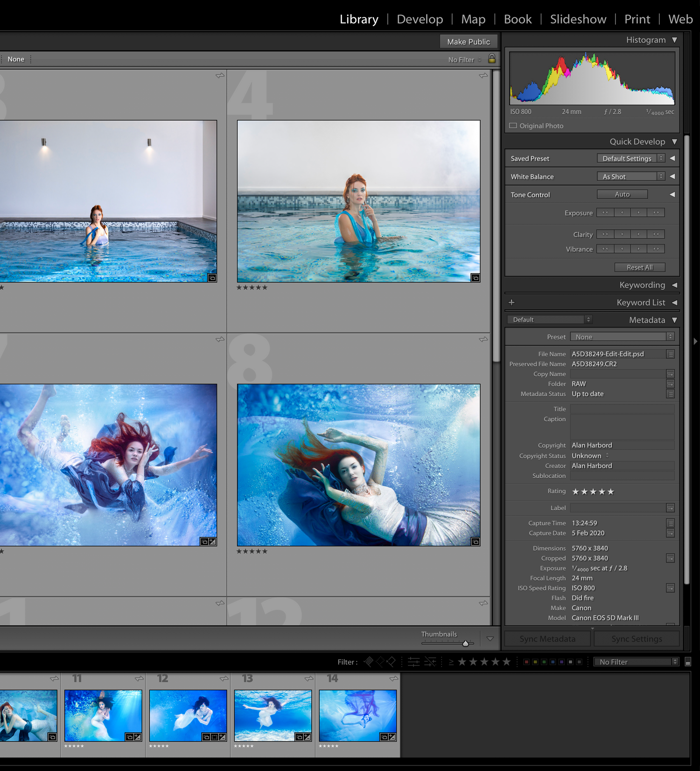Click the Capture Date arrow icon
Viewport: 700px width, 771px height.
pos(670,533)
